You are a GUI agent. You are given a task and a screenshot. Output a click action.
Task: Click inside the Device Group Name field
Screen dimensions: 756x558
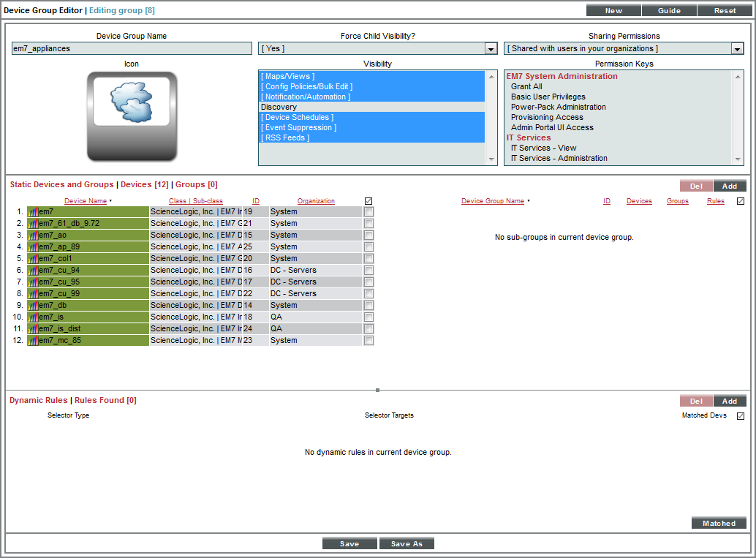pyautogui.click(x=132, y=48)
